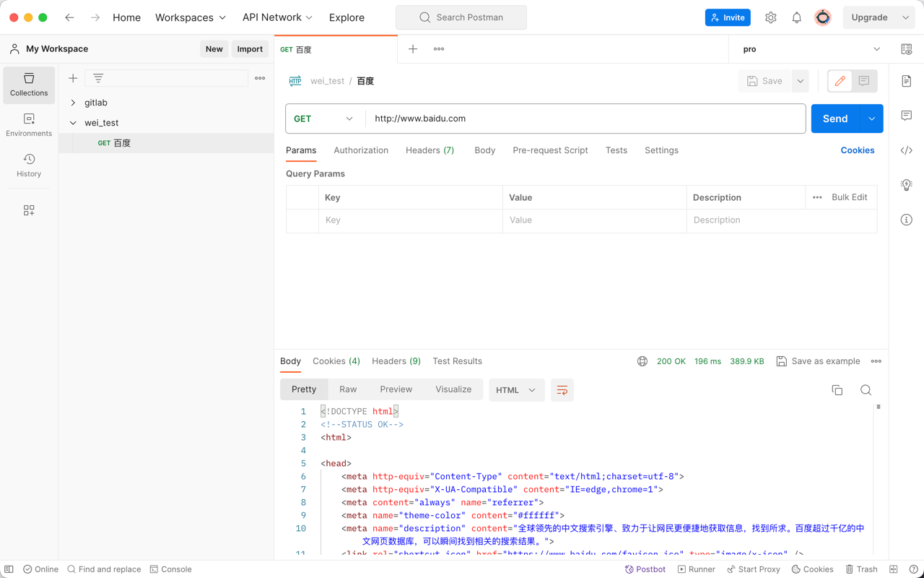This screenshot has height=578, width=924.
Task: Switch to request Headers (7) tab
Action: point(430,150)
